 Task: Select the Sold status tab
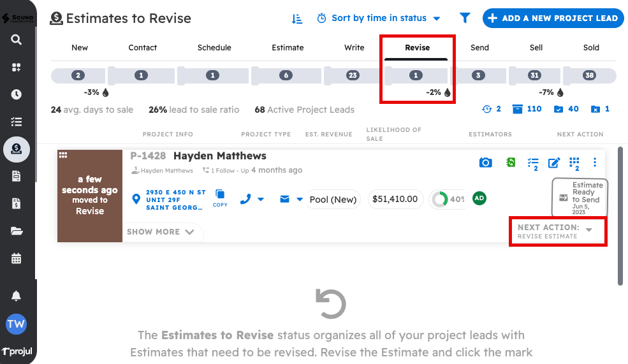(591, 48)
